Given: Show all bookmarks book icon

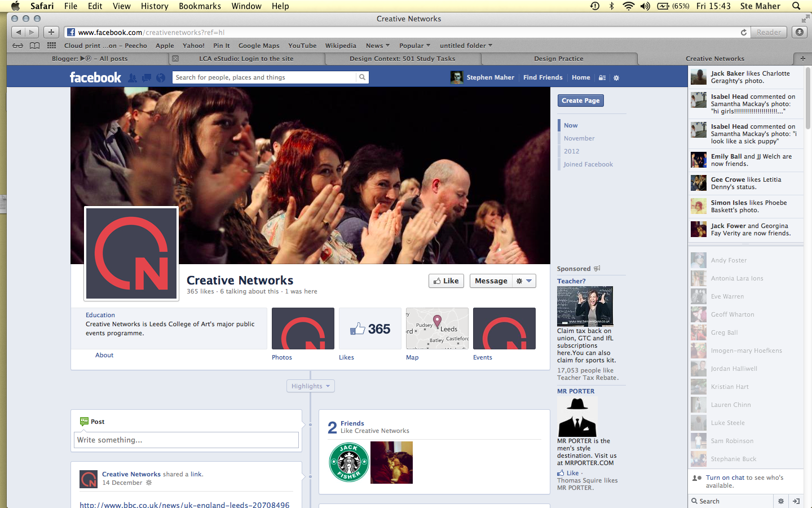Looking at the screenshot, I should tap(34, 46).
